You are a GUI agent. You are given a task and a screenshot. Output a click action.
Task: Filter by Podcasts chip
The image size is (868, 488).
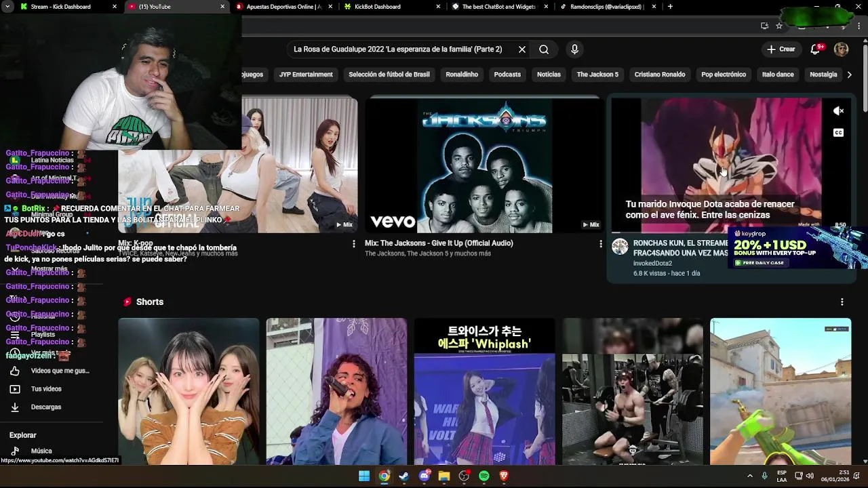[507, 75]
